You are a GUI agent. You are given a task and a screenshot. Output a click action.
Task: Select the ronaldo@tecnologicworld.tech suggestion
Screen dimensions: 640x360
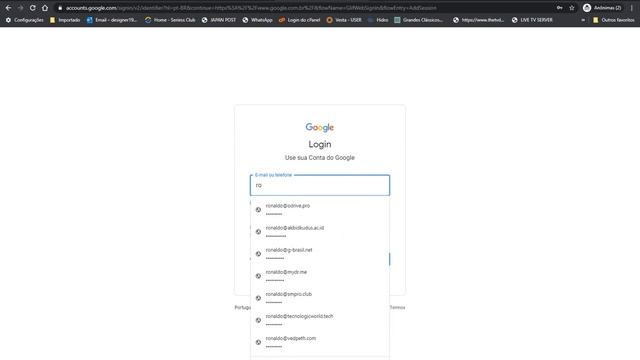coord(320,319)
